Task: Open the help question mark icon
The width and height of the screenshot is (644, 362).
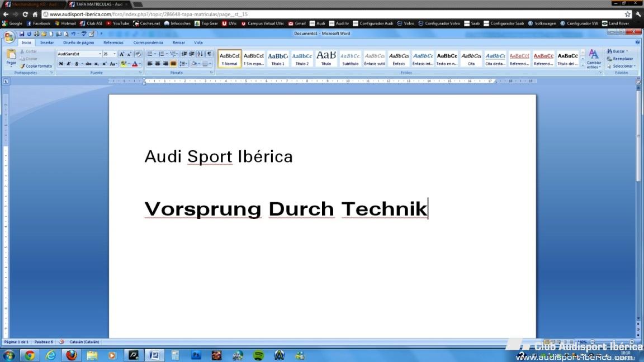Action: (637, 42)
